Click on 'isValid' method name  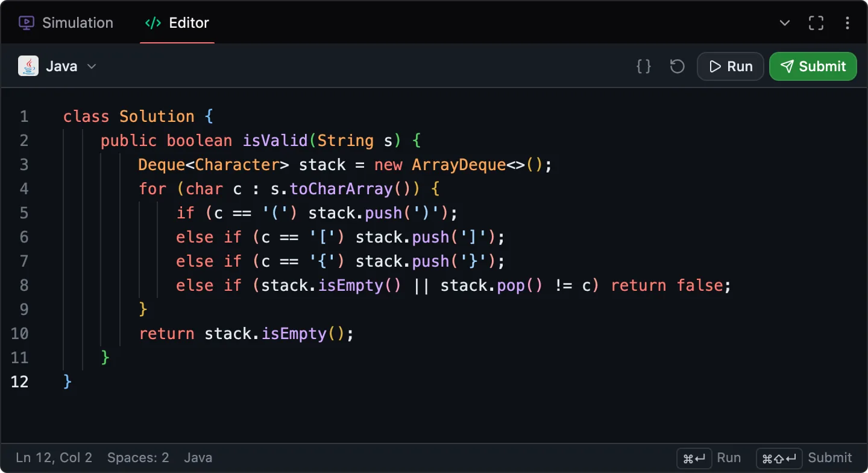click(x=275, y=141)
